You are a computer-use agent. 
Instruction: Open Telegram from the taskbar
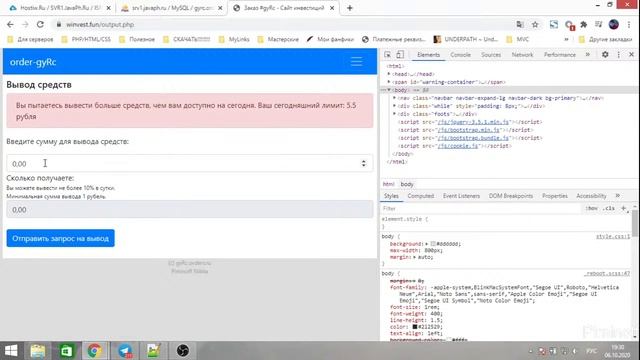[x=124, y=351]
